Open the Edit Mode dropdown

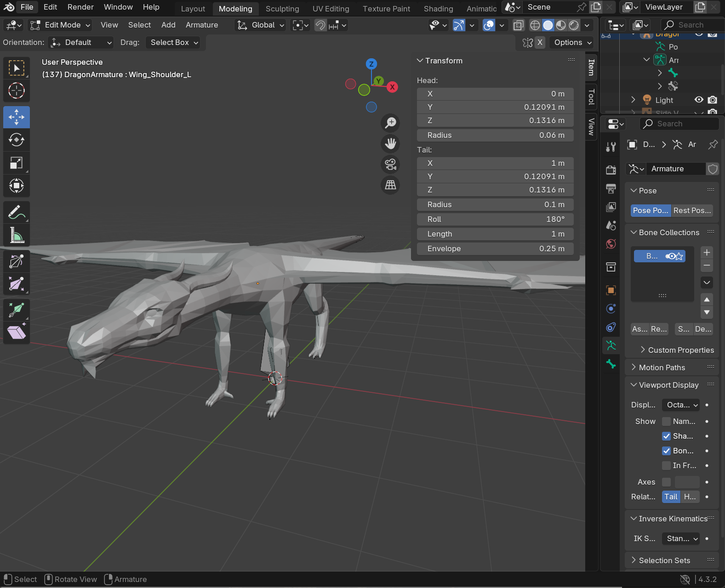click(60, 25)
